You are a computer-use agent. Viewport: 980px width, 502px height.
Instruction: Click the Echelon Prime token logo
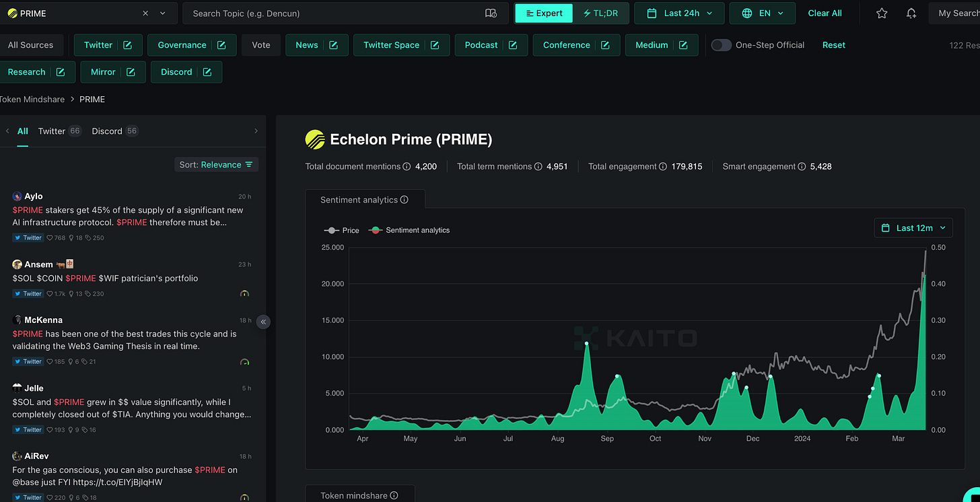click(x=314, y=139)
